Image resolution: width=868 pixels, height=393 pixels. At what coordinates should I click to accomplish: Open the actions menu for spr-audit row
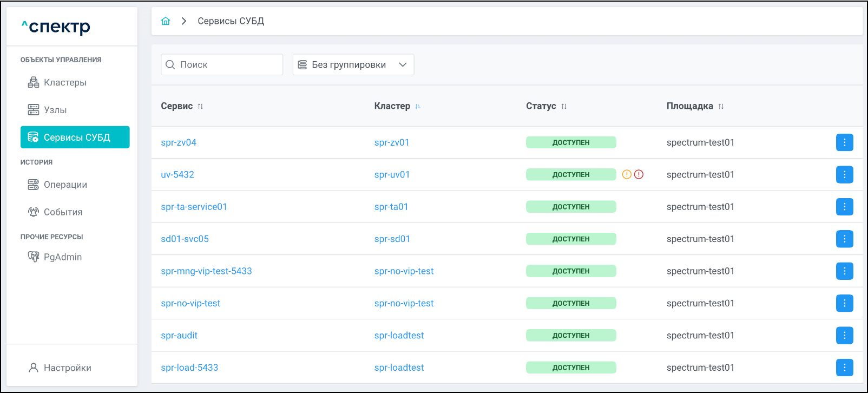tap(844, 335)
